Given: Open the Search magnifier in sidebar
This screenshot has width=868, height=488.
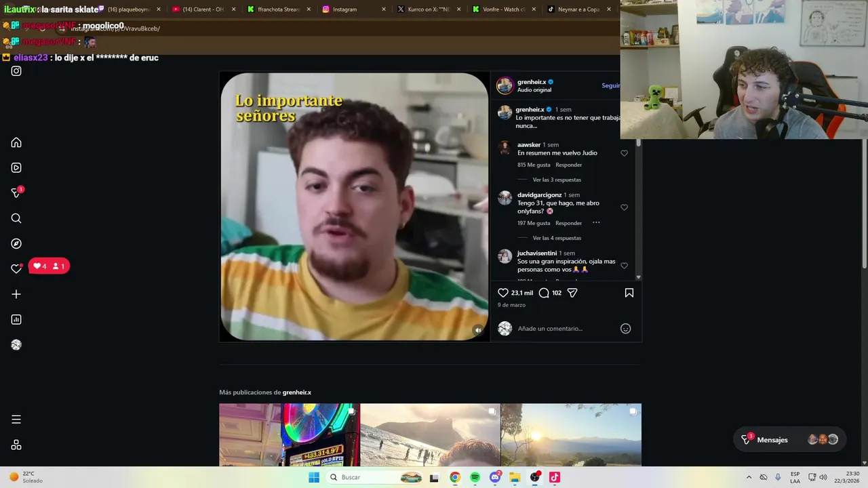Looking at the screenshot, I should (x=16, y=218).
